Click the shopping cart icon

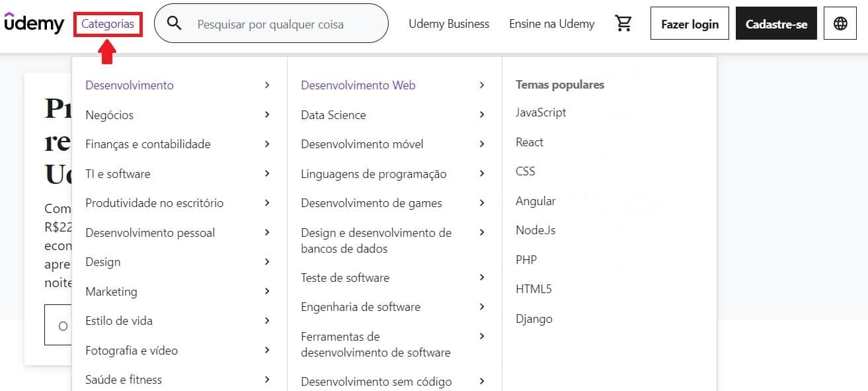623,22
